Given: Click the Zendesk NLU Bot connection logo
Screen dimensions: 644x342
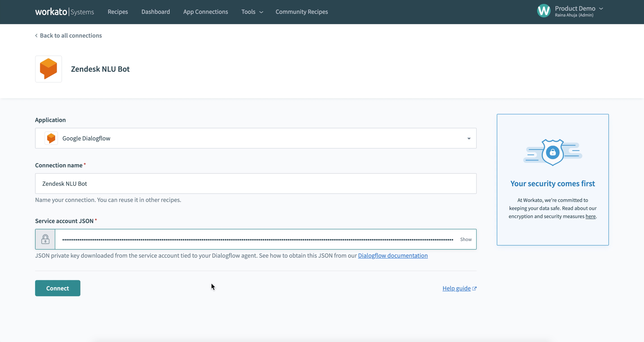Looking at the screenshot, I should pyautogui.click(x=48, y=69).
